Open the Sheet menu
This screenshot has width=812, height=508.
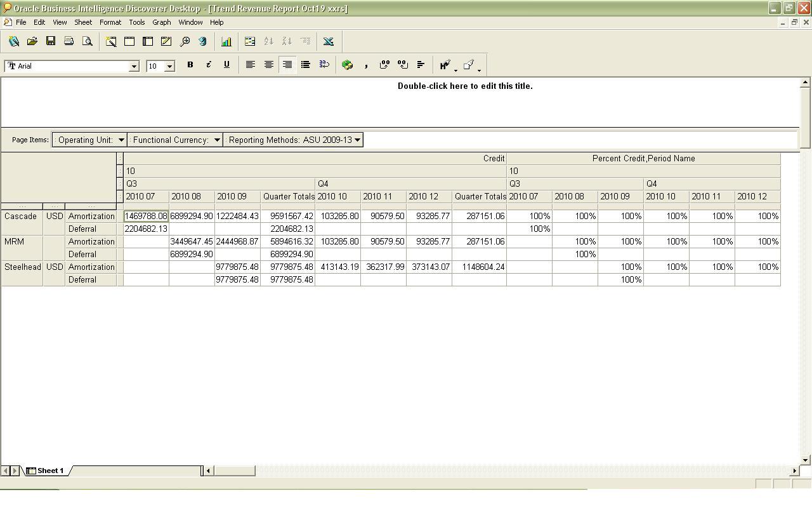(x=83, y=22)
